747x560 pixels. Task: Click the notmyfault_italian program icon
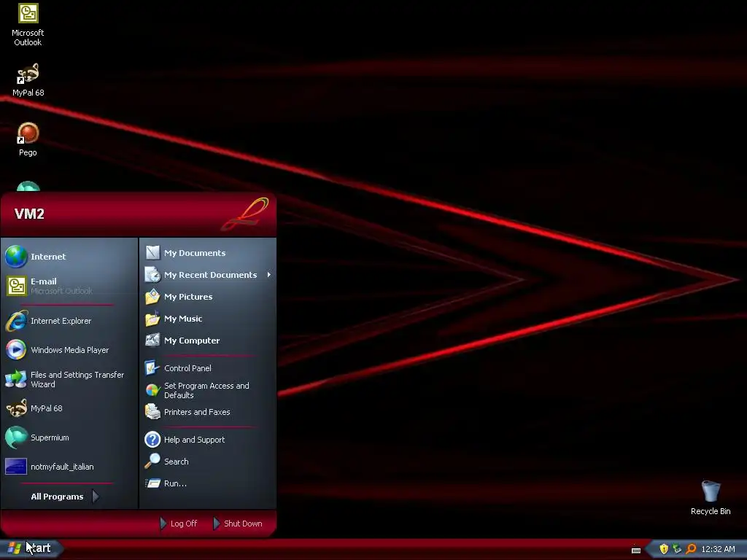pyautogui.click(x=16, y=467)
